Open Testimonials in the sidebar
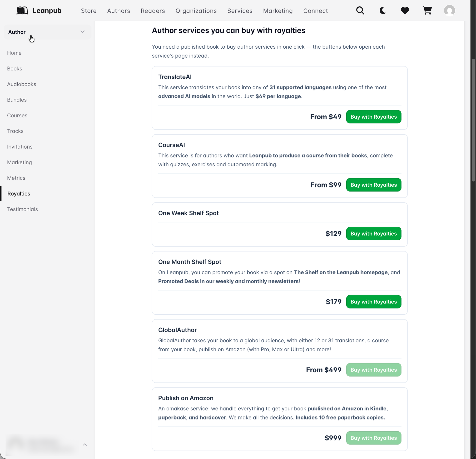Image resolution: width=476 pixels, height=459 pixels. pos(22,209)
